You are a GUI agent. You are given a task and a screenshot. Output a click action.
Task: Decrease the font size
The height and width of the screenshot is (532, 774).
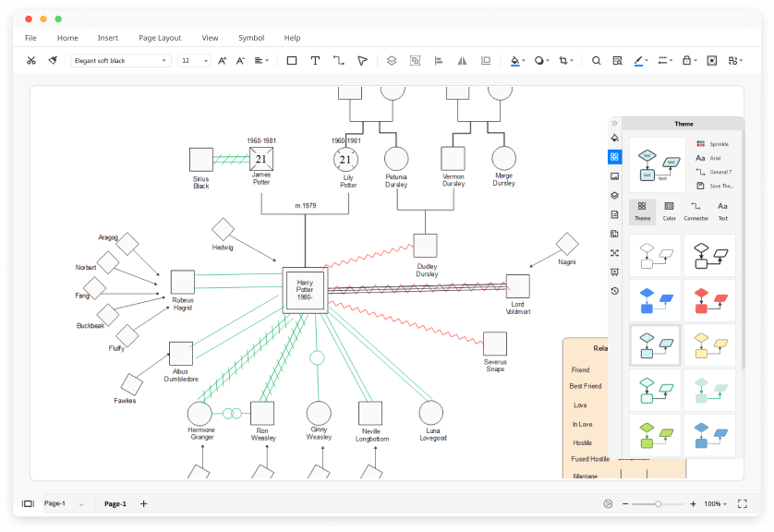240,61
